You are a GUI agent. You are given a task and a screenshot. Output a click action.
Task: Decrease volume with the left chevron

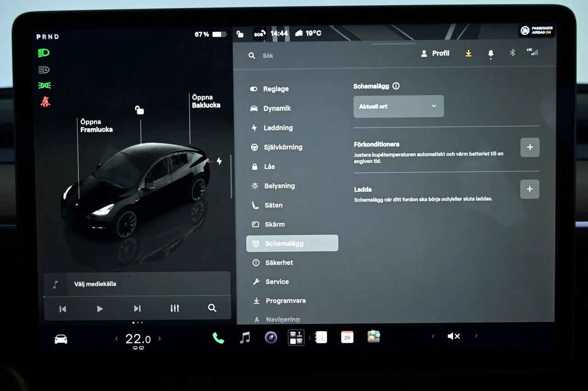(x=433, y=336)
